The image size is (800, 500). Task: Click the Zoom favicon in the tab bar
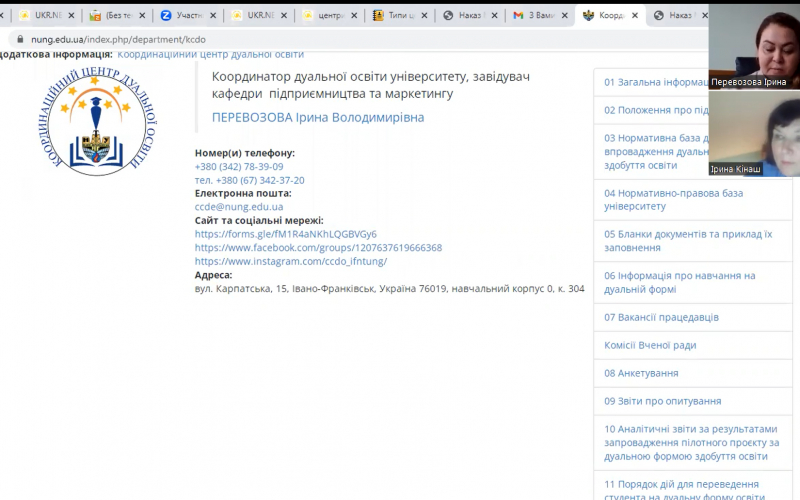pyautogui.click(x=166, y=16)
